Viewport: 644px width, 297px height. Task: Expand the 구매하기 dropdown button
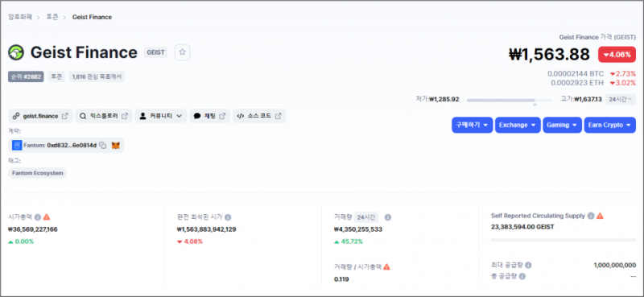click(472, 125)
